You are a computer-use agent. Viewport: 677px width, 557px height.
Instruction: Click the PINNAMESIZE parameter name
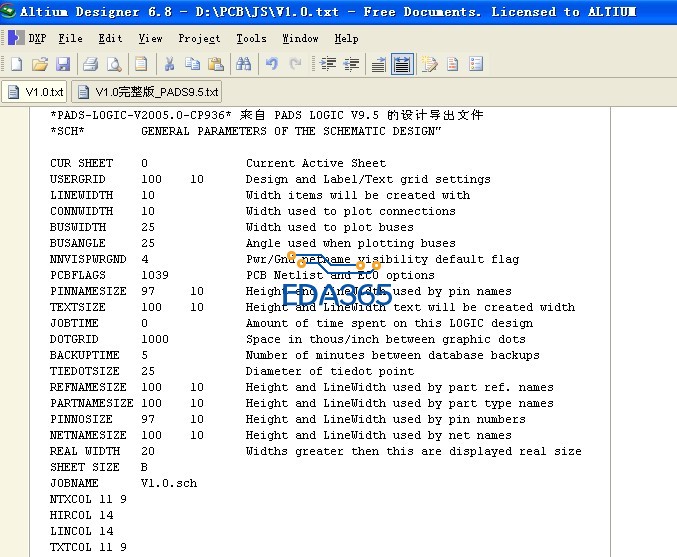coord(88,291)
